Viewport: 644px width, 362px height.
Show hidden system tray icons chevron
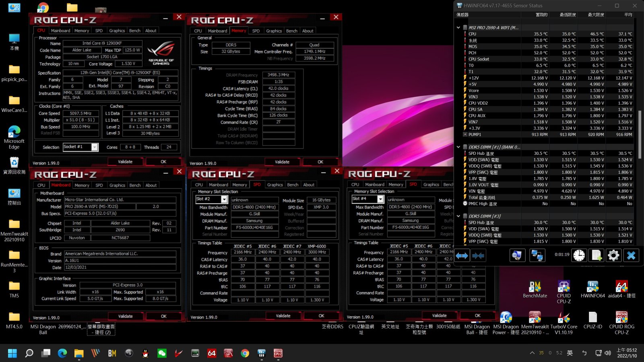point(532,353)
